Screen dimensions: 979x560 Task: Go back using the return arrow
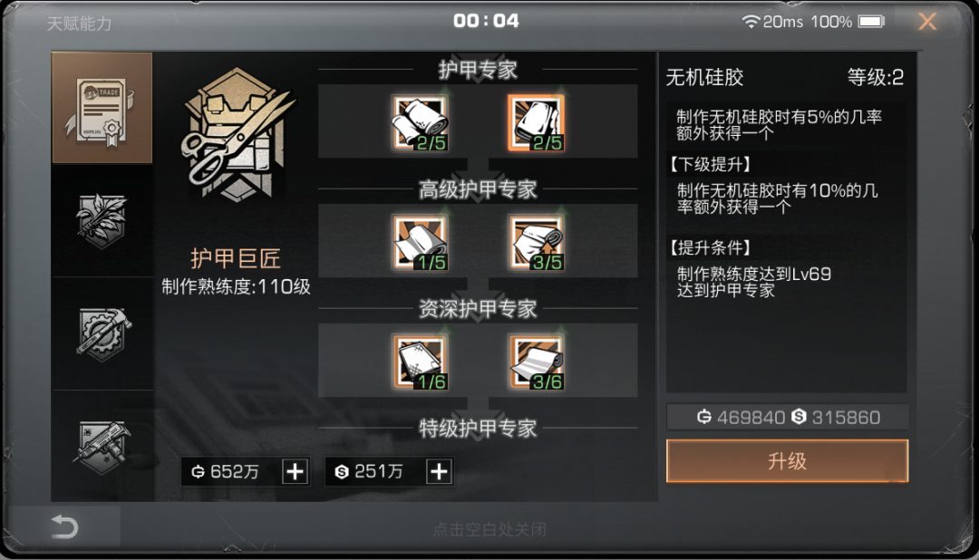[63, 526]
